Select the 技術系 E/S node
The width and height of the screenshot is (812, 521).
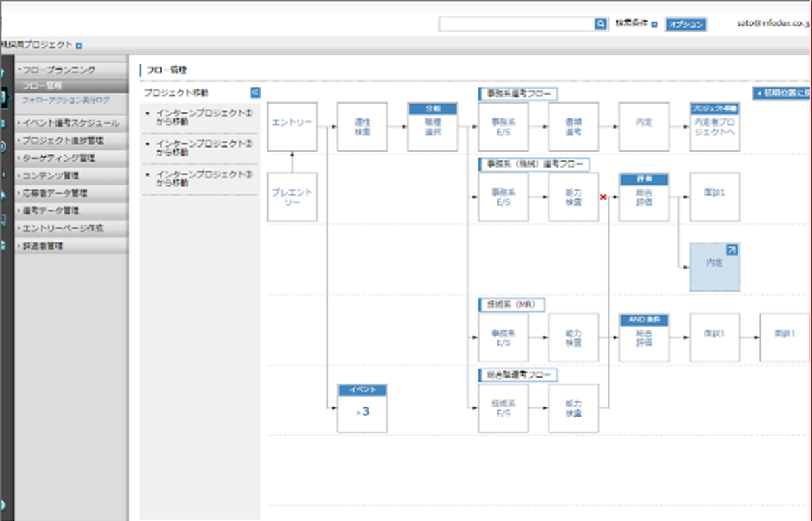click(x=503, y=409)
